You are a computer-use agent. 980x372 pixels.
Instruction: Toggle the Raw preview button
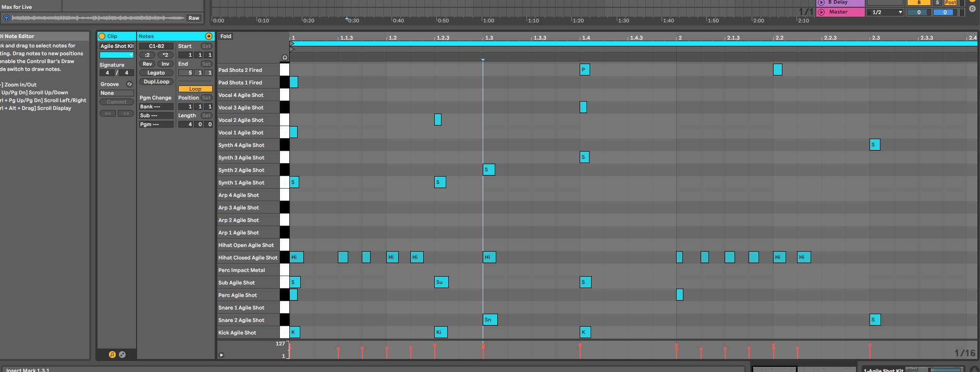pyautogui.click(x=194, y=18)
